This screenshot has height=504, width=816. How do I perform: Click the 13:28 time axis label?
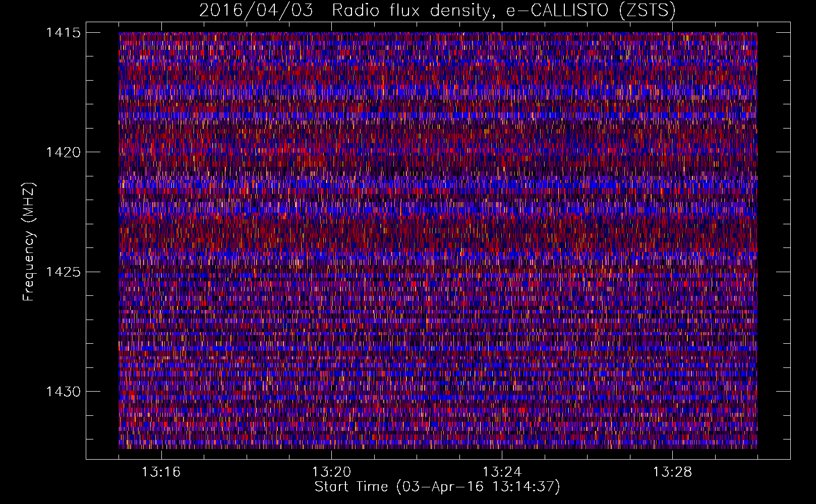672,472
